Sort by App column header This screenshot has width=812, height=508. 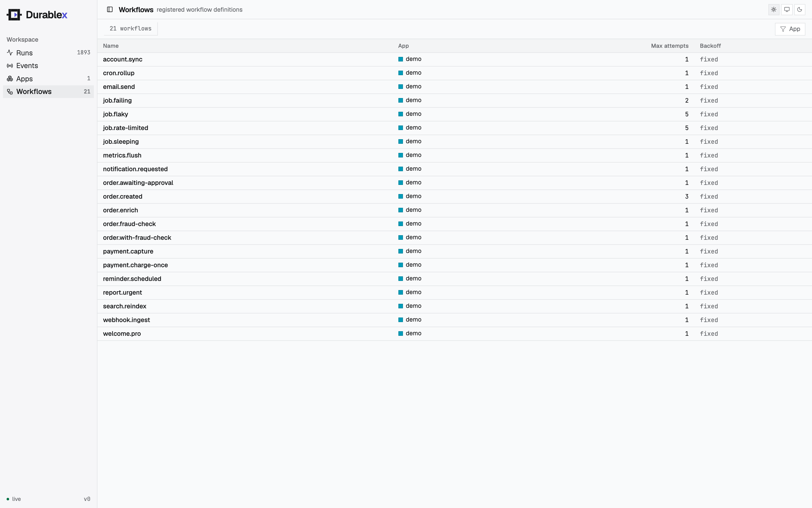click(x=403, y=46)
